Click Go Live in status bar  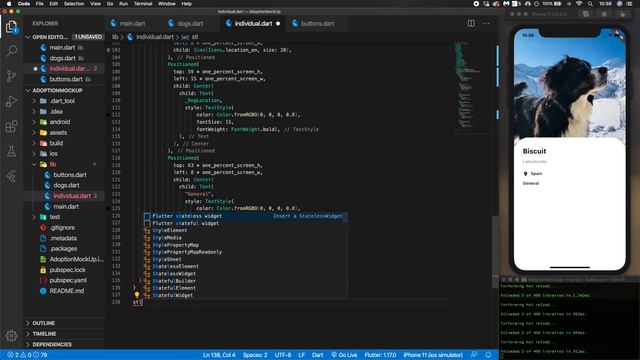click(344, 355)
